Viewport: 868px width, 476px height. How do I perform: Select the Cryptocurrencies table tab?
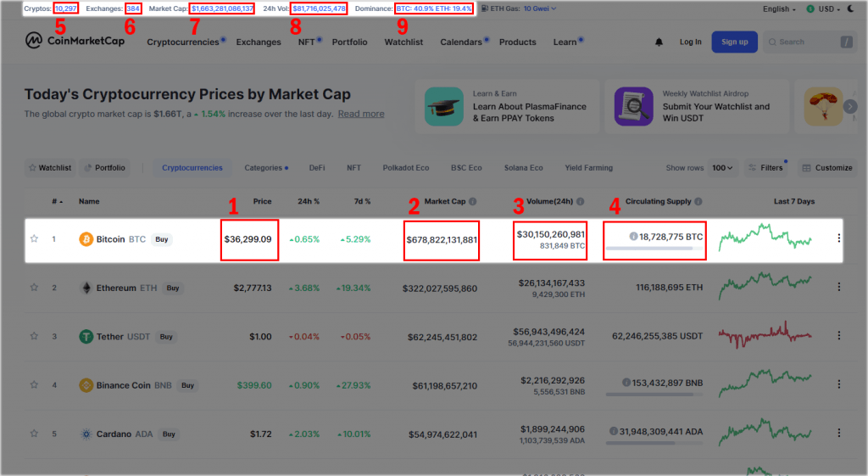point(192,168)
